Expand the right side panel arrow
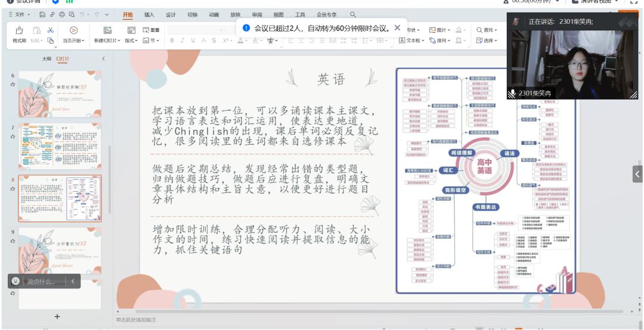This screenshot has width=644, height=330. point(637,174)
